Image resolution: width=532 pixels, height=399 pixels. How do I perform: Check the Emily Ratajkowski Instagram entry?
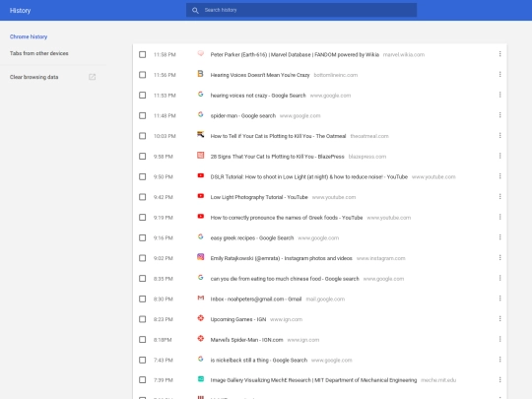click(143, 258)
